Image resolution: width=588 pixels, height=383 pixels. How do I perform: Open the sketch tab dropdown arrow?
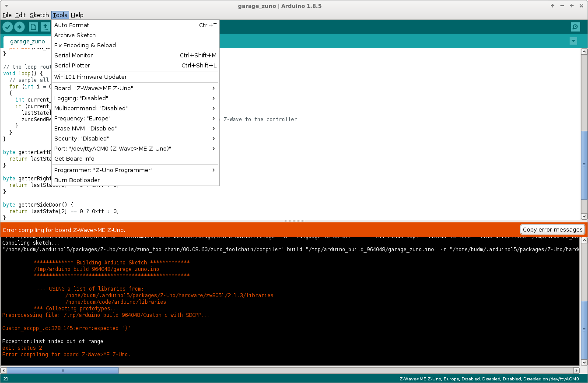pyautogui.click(x=573, y=41)
